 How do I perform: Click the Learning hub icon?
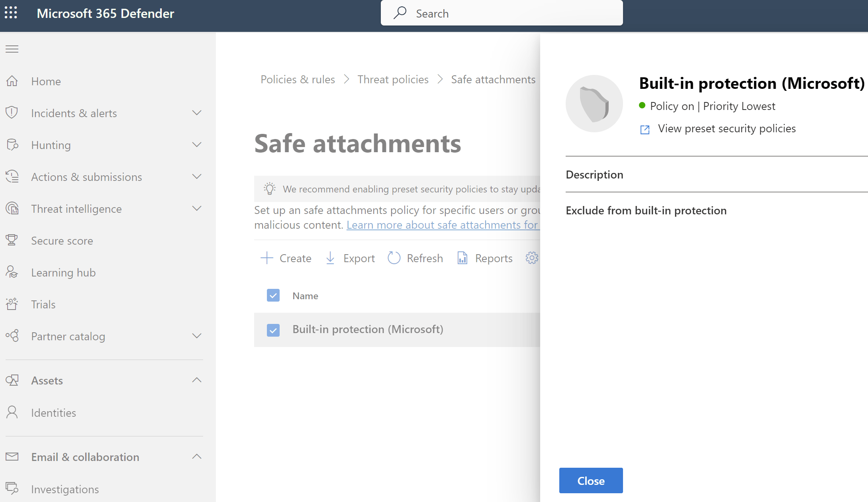pyautogui.click(x=12, y=272)
